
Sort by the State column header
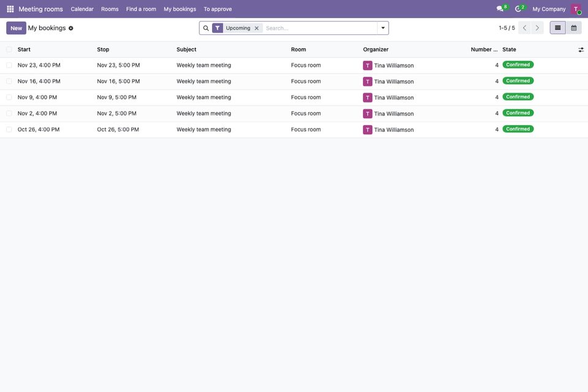click(x=510, y=50)
